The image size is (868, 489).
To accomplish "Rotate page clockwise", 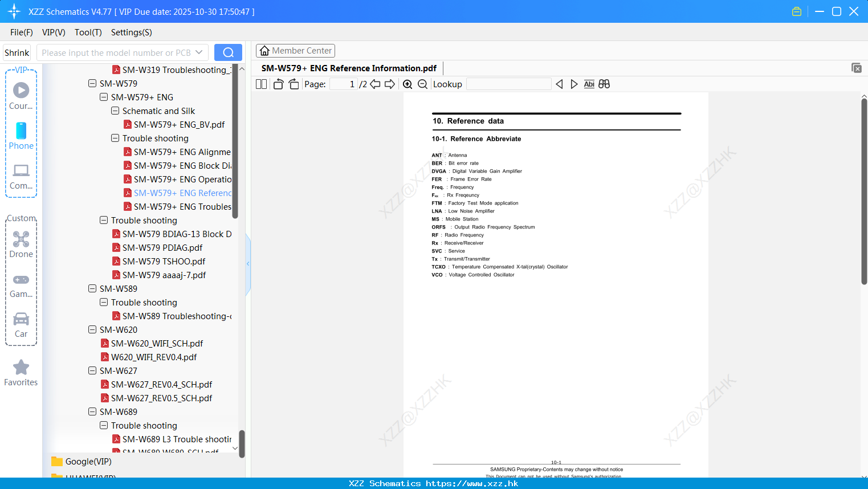I will tap(294, 84).
